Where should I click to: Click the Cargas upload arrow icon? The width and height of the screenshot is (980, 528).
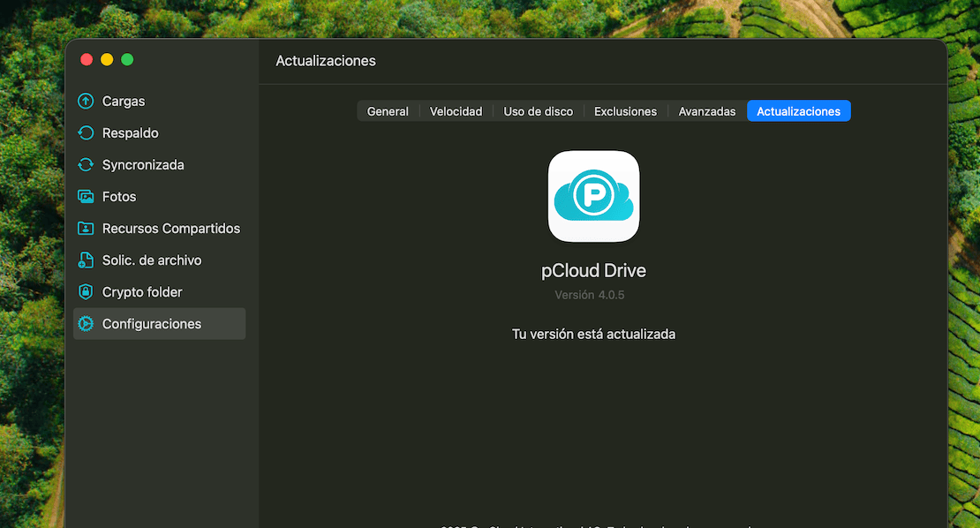pos(86,102)
